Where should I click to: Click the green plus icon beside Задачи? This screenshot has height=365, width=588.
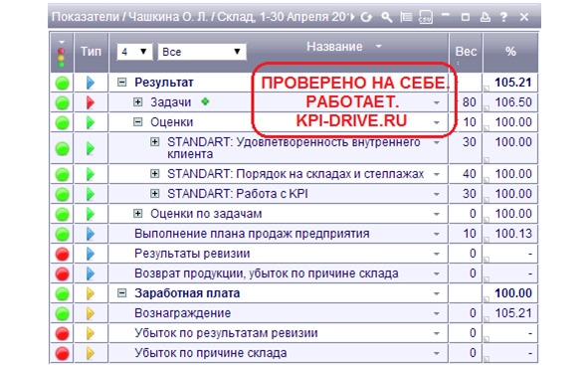205,101
